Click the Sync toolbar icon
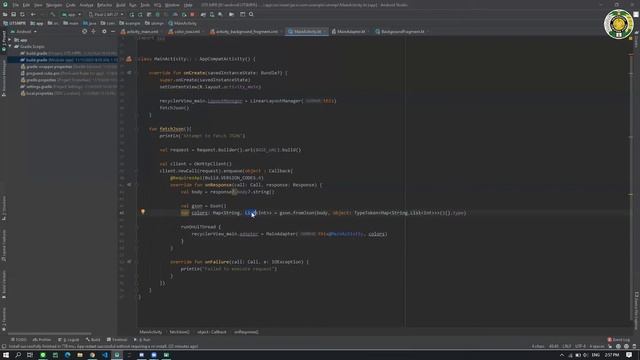The image size is (640, 360). click(x=22, y=14)
